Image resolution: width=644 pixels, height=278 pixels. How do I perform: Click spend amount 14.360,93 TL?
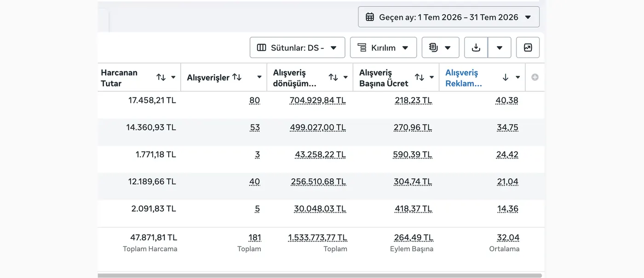click(x=151, y=127)
